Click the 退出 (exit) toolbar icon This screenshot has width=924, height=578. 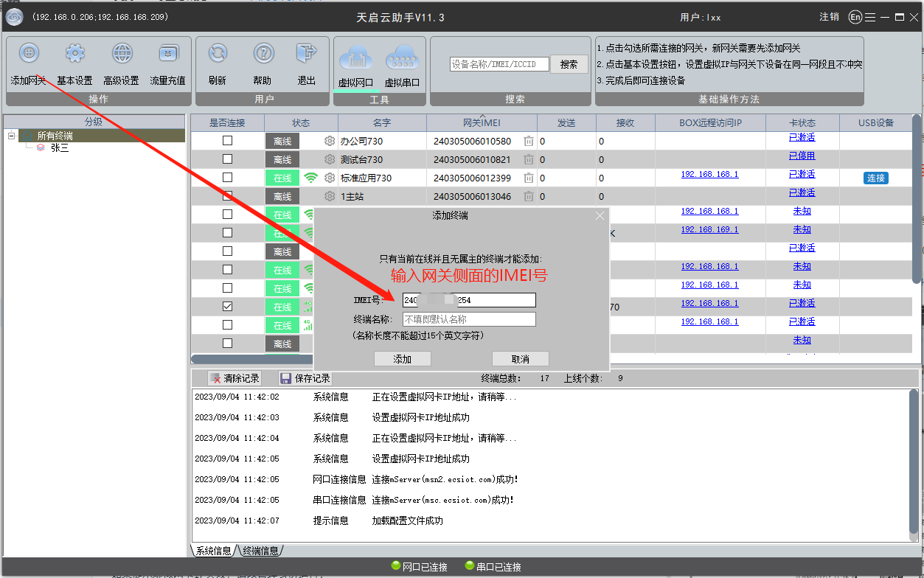pos(307,53)
